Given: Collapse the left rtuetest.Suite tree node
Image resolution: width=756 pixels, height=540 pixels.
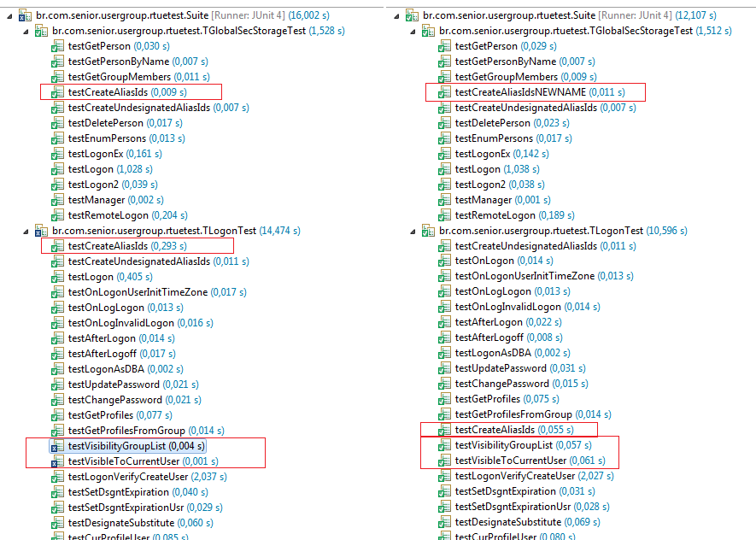Looking at the screenshot, I should [8, 15].
